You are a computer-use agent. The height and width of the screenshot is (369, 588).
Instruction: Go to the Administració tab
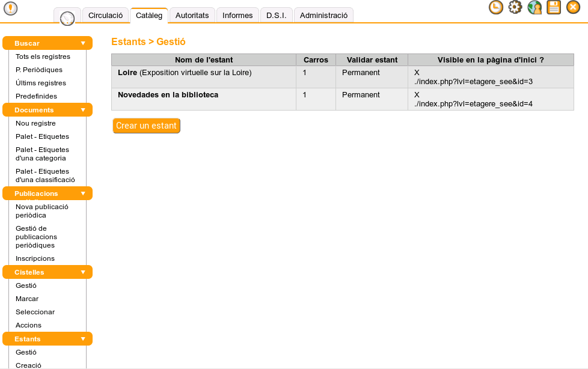(323, 16)
